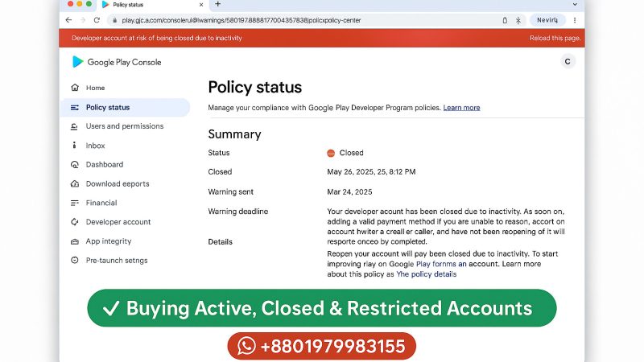Click the warning sent date Mar 24, 2025
This screenshot has width=644, height=362.
tap(349, 191)
